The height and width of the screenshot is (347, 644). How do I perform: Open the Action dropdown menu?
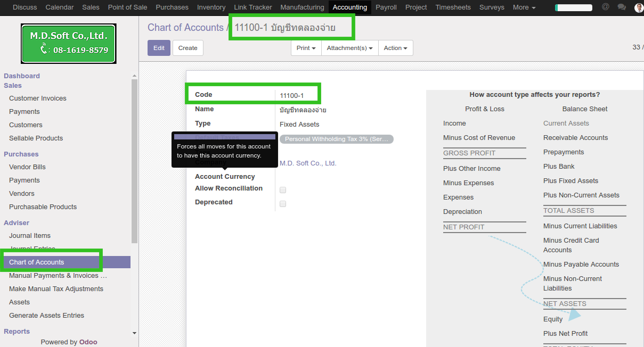pyautogui.click(x=395, y=48)
